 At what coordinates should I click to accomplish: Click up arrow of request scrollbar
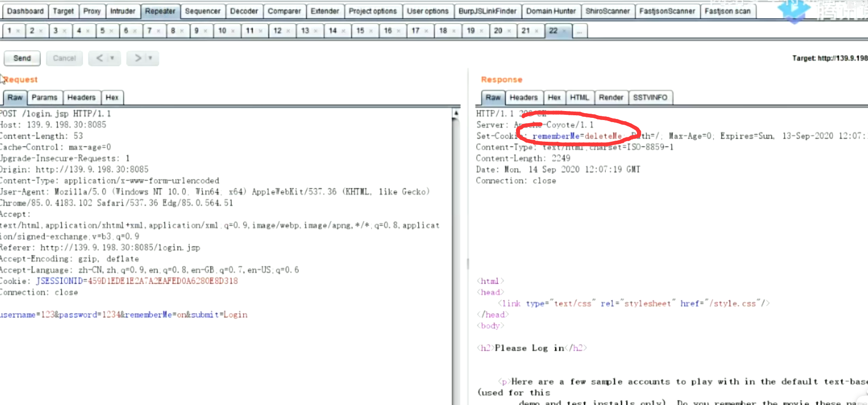(456, 113)
